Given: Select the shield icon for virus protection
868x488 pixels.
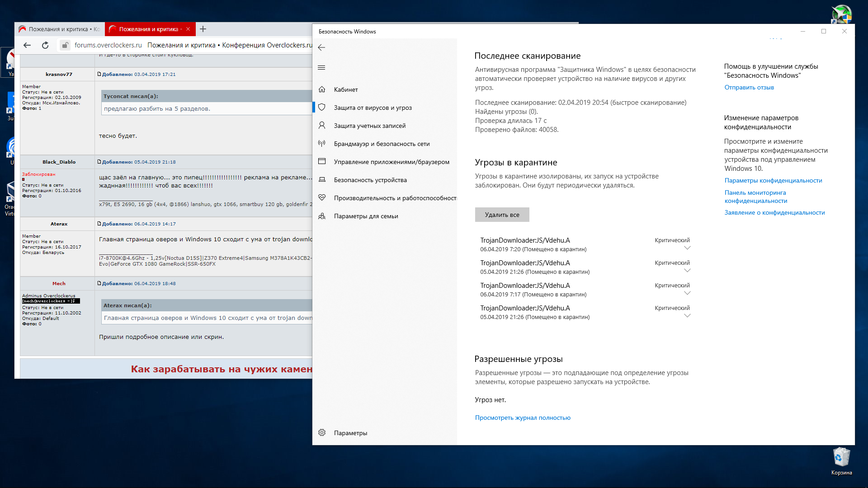Looking at the screenshot, I should 322,108.
